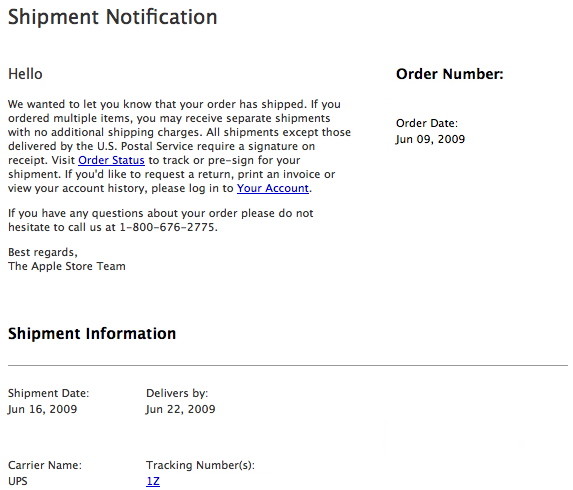The image size is (573, 490).
Task: Select the UPS carrier name value
Action: (18, 481)
